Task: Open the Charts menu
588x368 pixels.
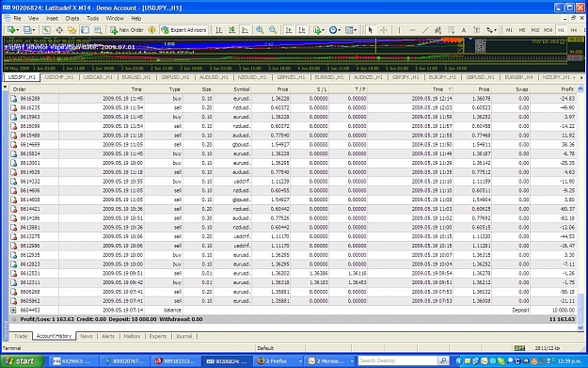Action: click(72, 19)
